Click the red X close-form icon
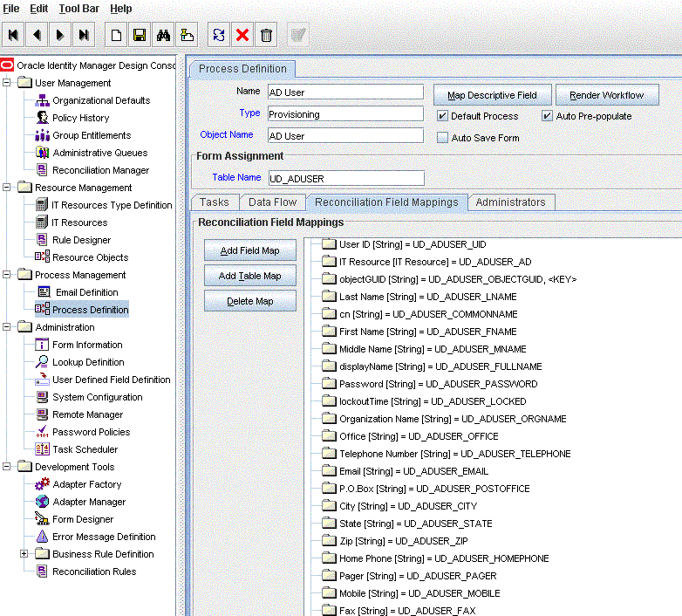This screenshot has width=682, height=616. point(242,35)
